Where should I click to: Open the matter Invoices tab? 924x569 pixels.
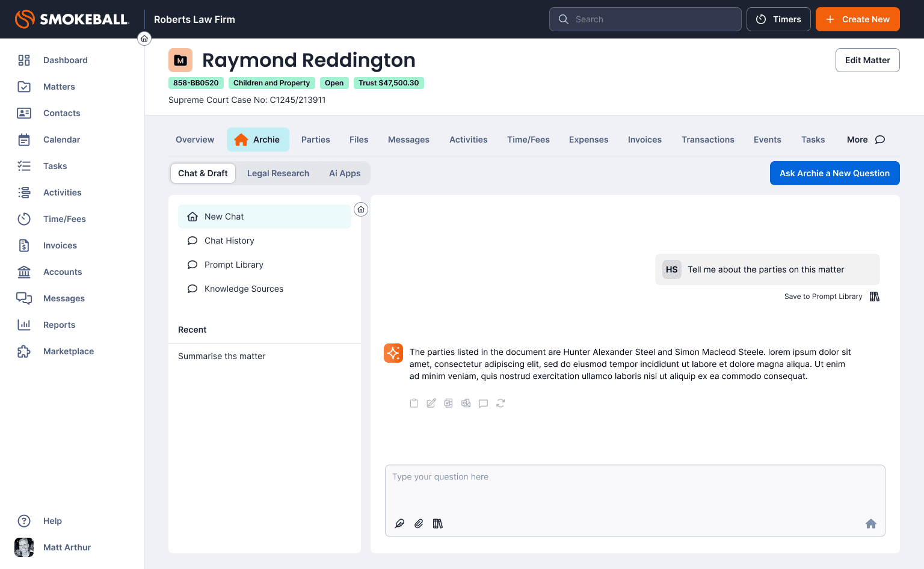[x=645, y=140]
